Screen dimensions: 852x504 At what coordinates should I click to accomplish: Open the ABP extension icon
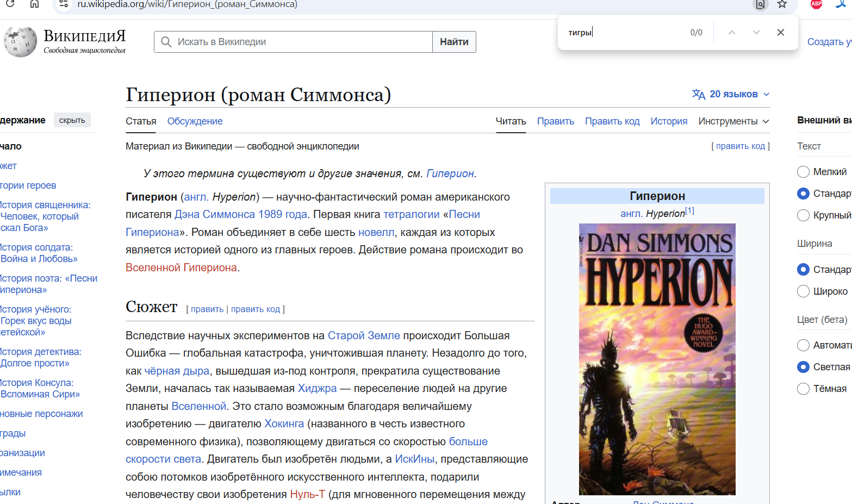tap(816, 4)
